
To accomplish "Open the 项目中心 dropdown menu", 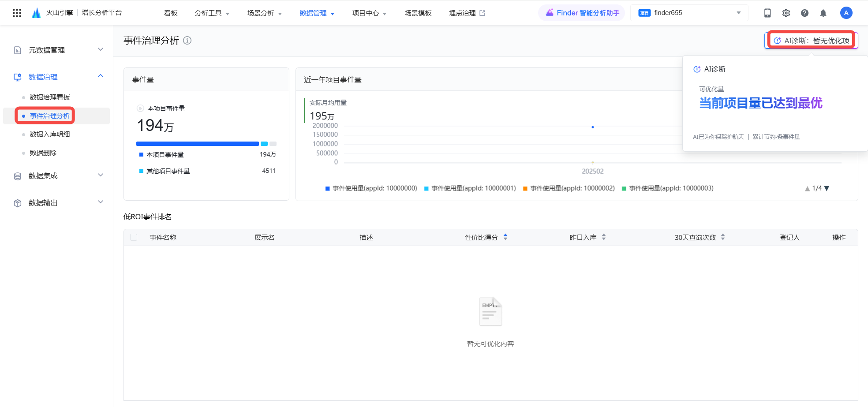I will tap(369, 13).
